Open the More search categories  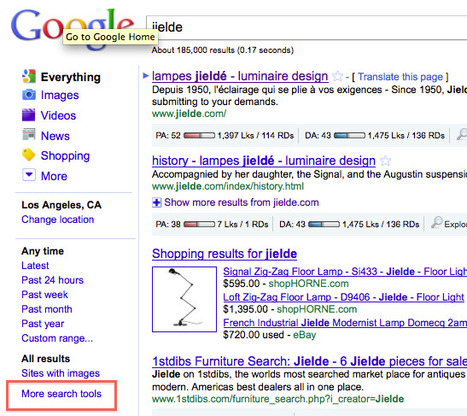point(54,176)
